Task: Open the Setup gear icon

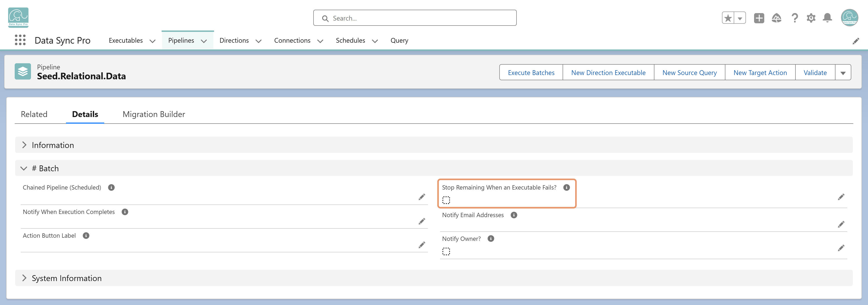Action: click(811, 18)
